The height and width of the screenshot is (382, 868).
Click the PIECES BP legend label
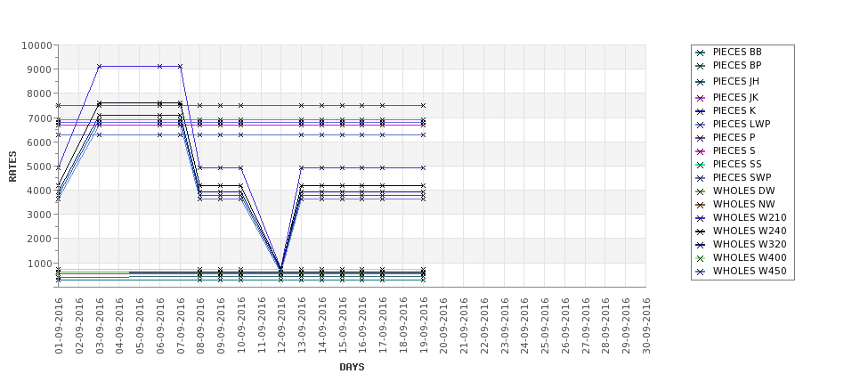tap(737, 66)
